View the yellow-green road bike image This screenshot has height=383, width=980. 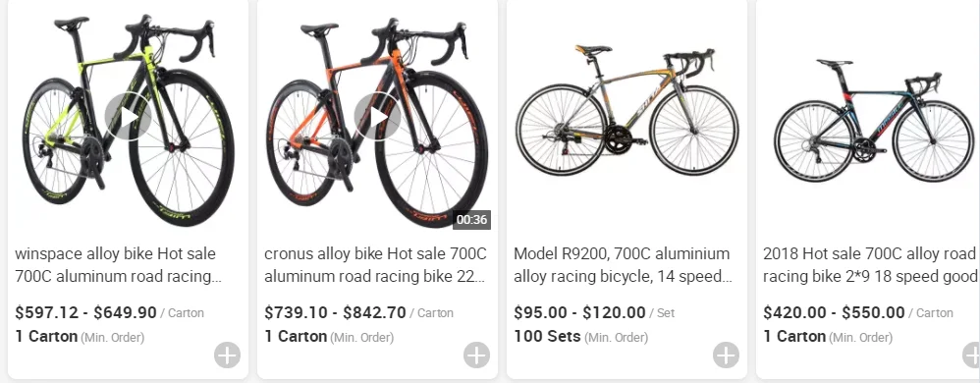(x=128, y=119)
